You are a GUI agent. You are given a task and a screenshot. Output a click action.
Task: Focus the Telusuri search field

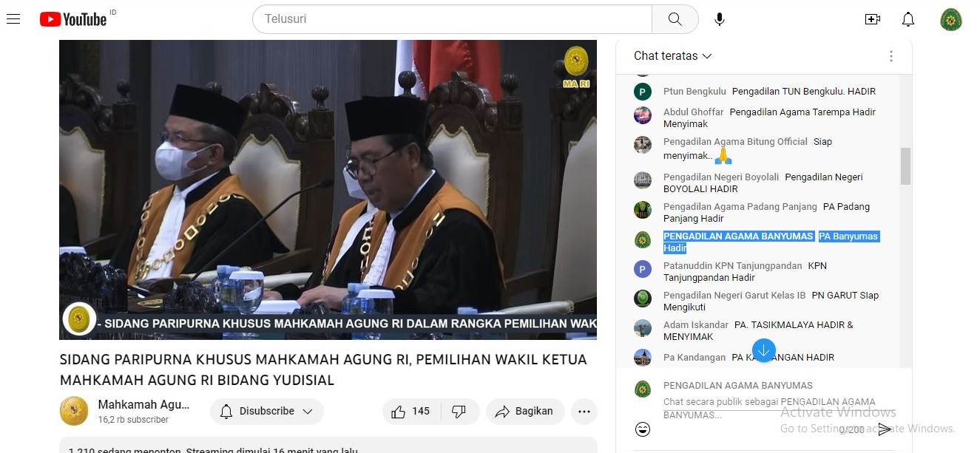[x=452, y=19]
